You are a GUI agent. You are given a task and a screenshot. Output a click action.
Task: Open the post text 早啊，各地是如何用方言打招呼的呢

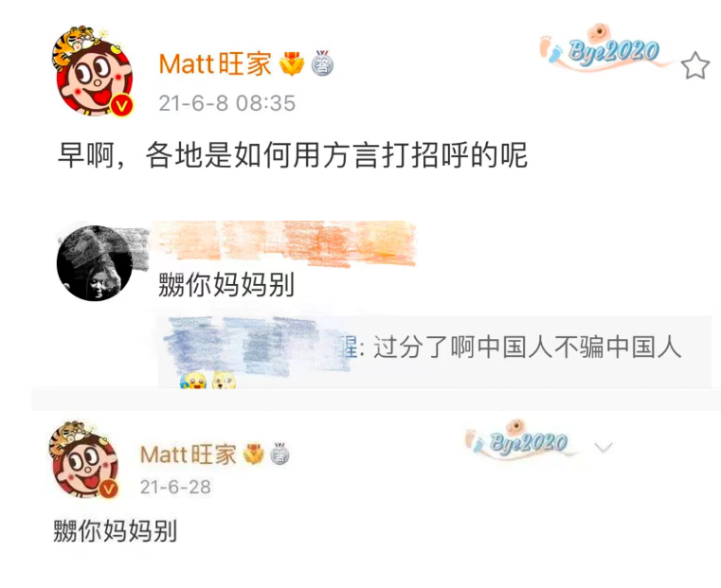(x=293, y=155)
